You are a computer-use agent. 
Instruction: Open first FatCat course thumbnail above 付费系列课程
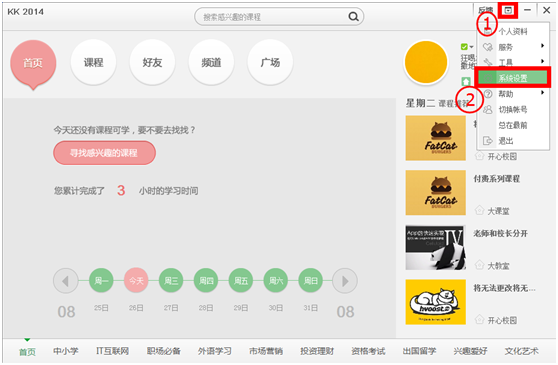point(436,138)
